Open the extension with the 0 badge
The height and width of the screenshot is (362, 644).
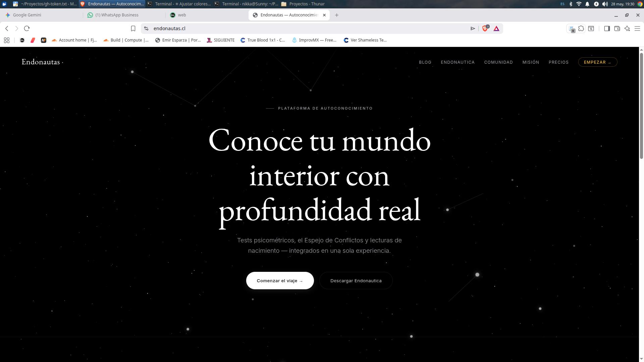[572, 29]
